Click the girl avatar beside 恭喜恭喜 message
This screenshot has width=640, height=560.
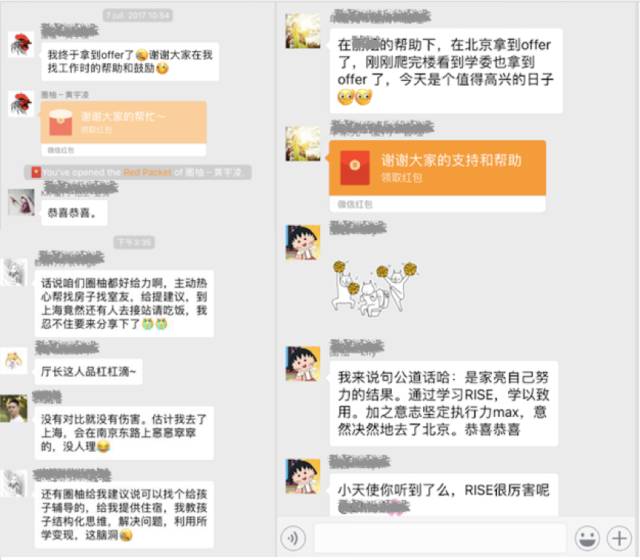(x=21, y=202)
